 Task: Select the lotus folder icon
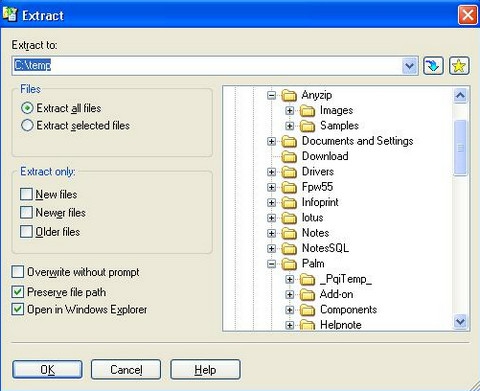(x=289, y=218)
